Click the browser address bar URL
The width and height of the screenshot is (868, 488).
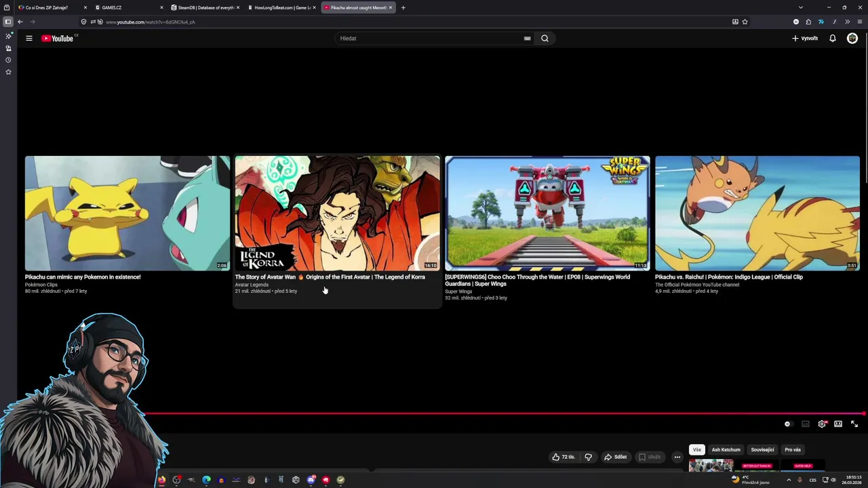coord(151,22)
